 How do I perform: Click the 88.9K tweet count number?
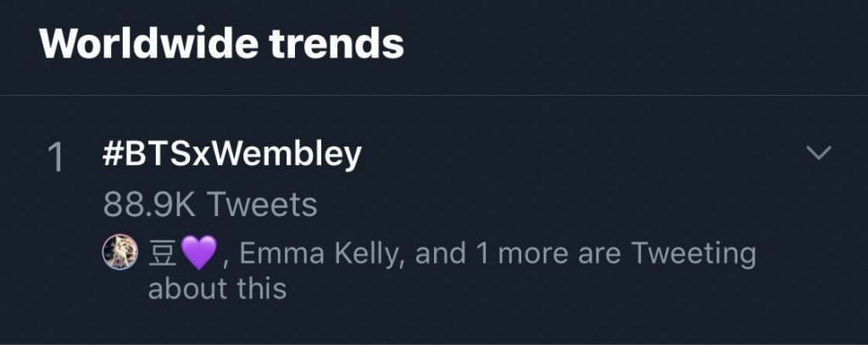150,204
